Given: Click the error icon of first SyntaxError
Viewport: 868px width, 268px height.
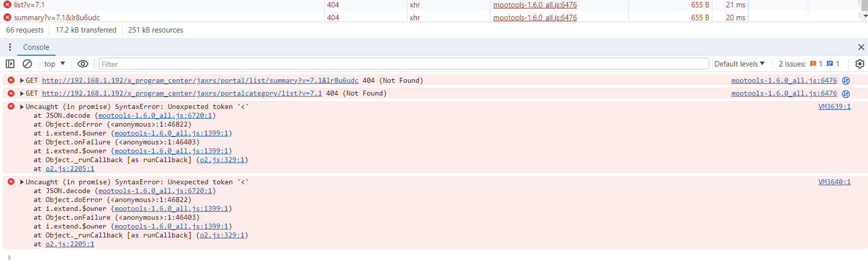Looking at the screenshot, I should 11,106.
